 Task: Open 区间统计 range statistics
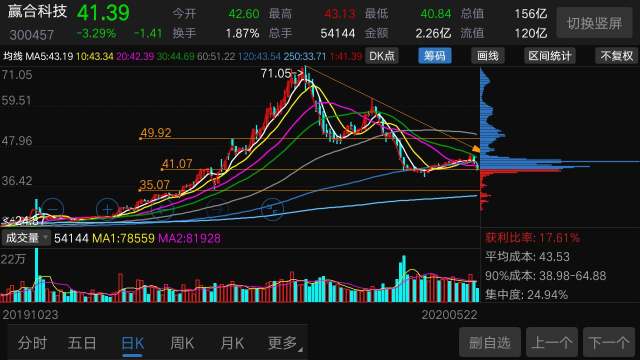550,56
